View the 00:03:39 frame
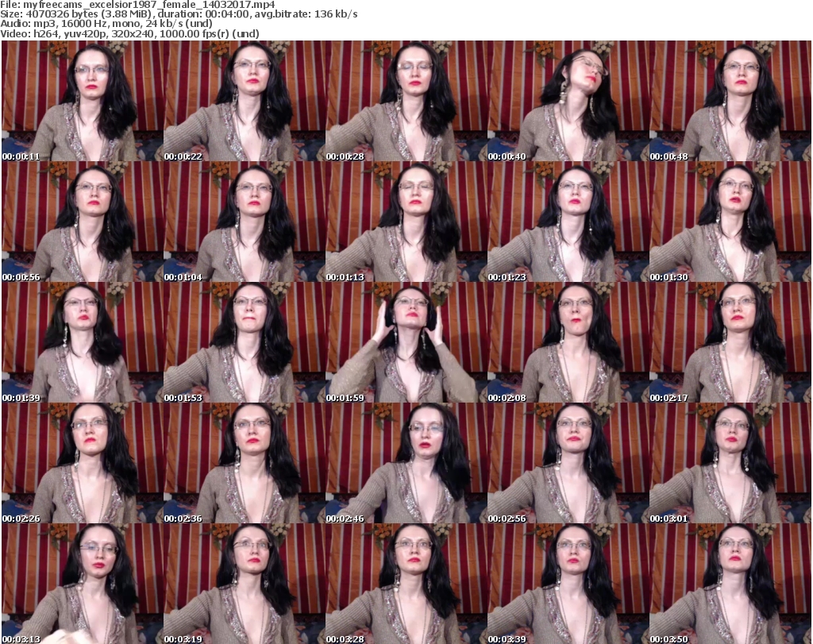The height and width of the screenshot is (644, 813). pos(568,584)
